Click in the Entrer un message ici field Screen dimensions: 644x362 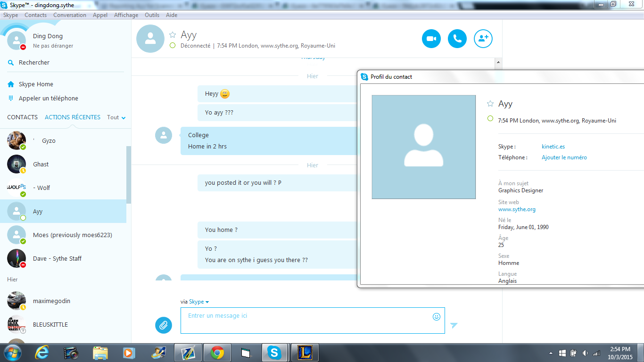click(x=313, y=321)
